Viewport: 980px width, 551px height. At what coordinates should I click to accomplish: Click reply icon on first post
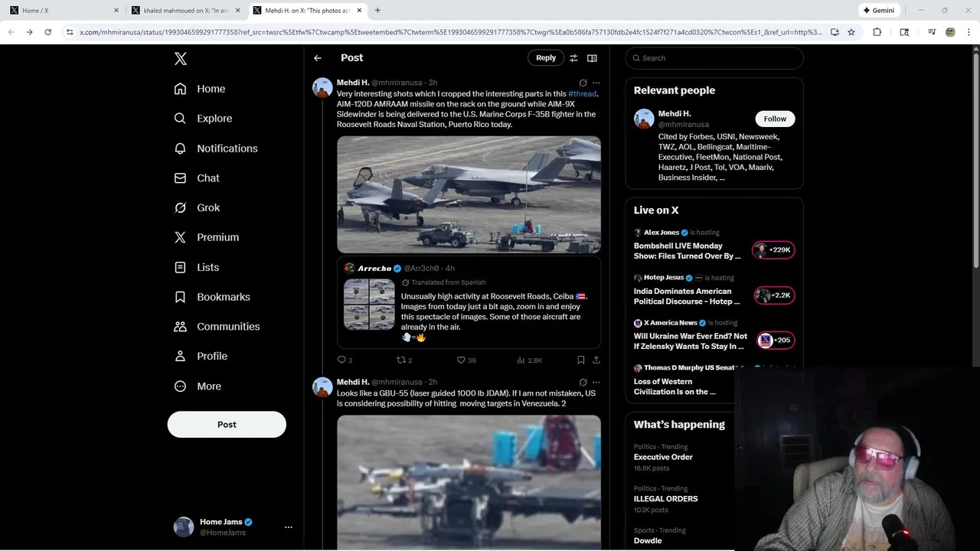pyautogui.click(x=341, y=360)
